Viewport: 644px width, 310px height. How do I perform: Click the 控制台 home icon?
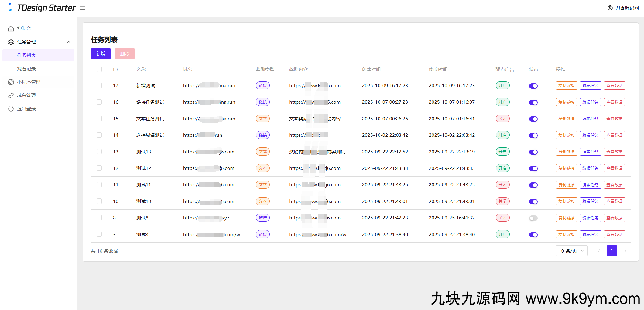coord(11,29)
